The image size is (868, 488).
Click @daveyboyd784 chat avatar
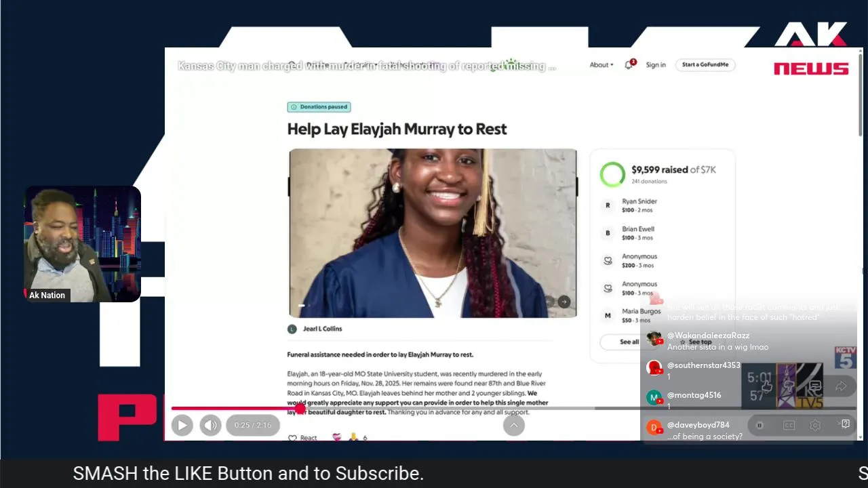[x=654, y=428]
